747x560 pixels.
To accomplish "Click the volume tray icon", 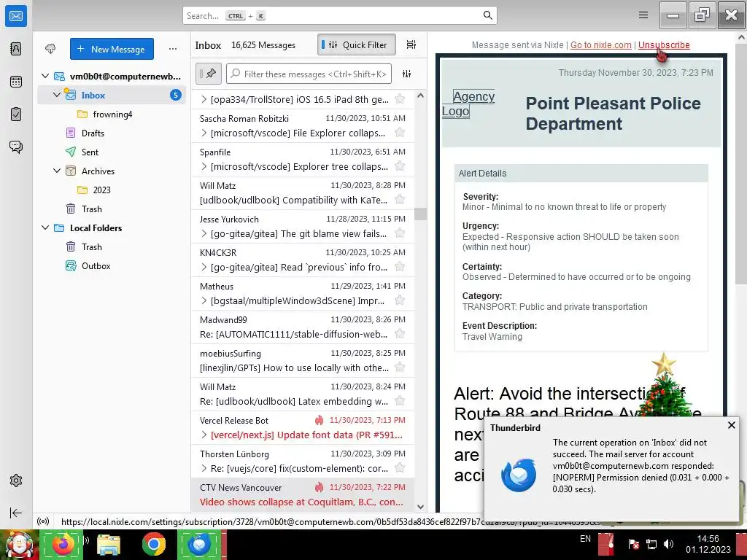I will click(x=669, y=544).
